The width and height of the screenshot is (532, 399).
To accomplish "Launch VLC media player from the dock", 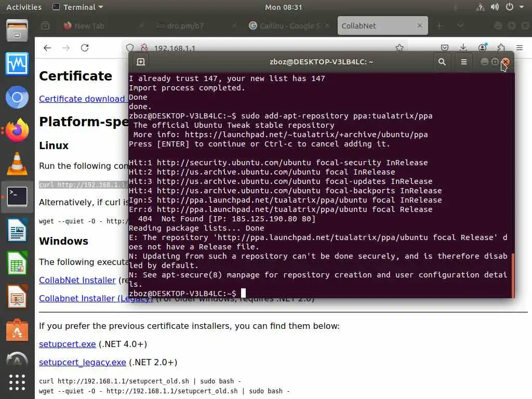I will [x=17, y=164].
